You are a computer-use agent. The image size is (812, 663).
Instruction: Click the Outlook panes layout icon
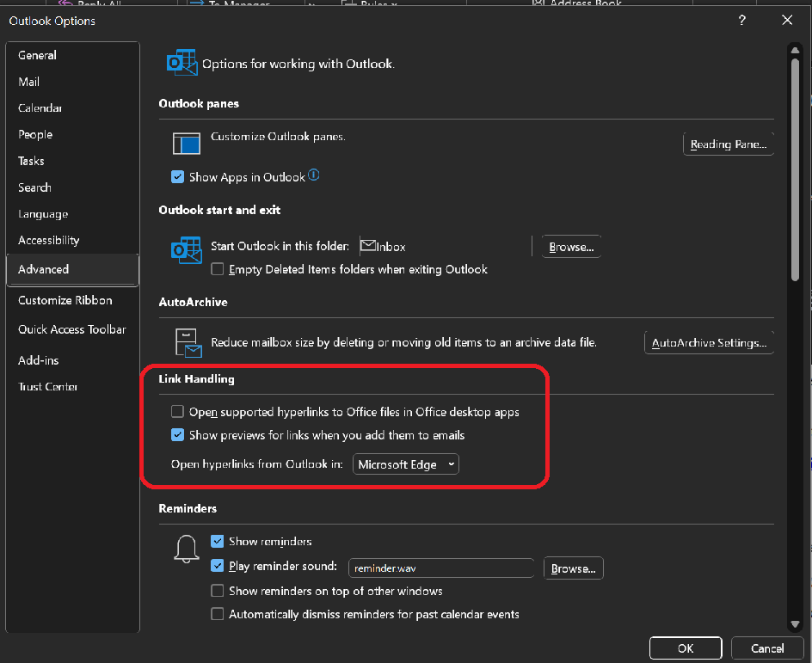click(x=187, y=144)
